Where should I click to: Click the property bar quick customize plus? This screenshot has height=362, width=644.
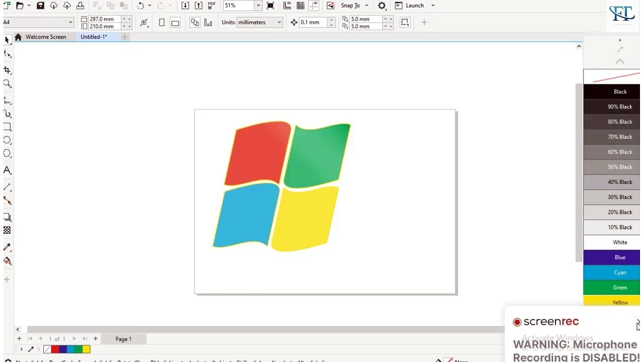424,23
